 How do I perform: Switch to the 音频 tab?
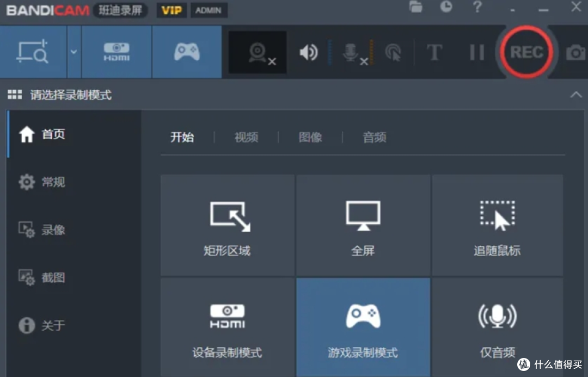click(375, 137)
